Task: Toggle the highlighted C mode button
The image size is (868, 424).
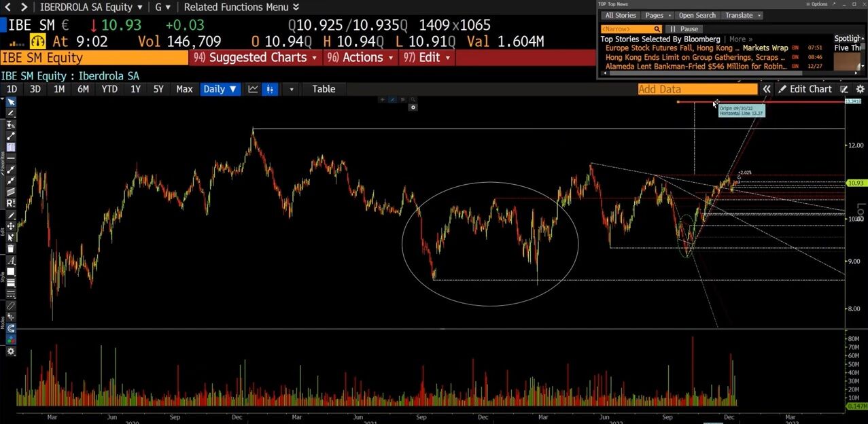Action: click(11, 328)
